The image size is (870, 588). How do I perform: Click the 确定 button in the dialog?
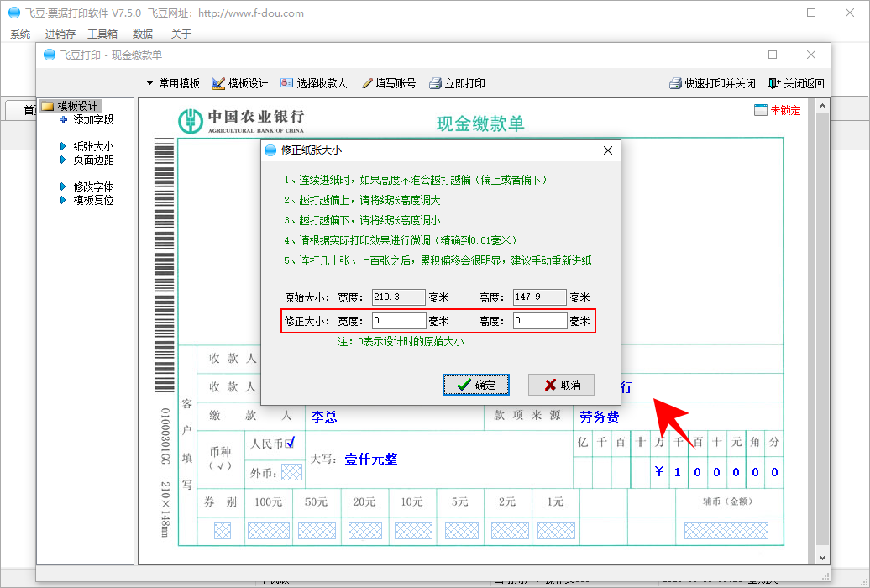coord(476,385)
